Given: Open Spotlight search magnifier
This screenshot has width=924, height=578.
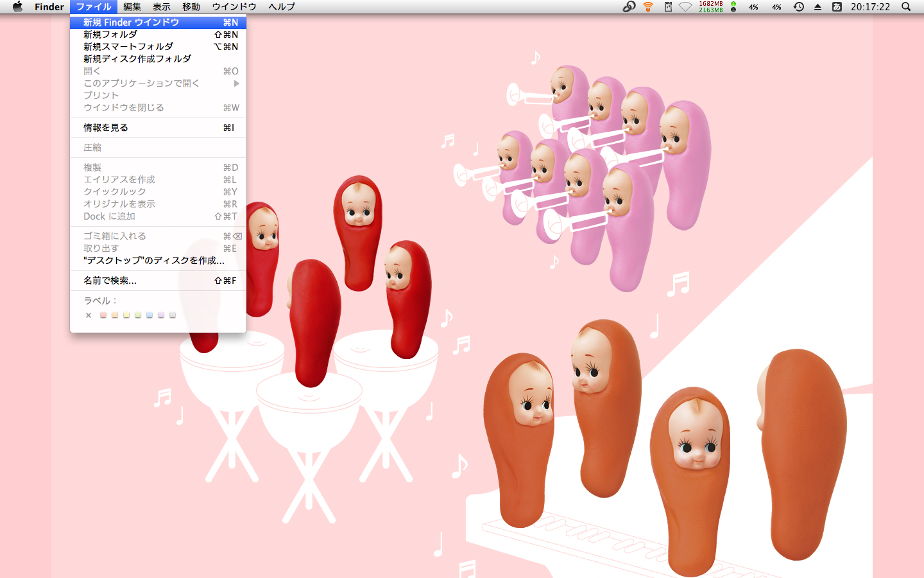Looking at the screenshot, I should coord(906,6).
